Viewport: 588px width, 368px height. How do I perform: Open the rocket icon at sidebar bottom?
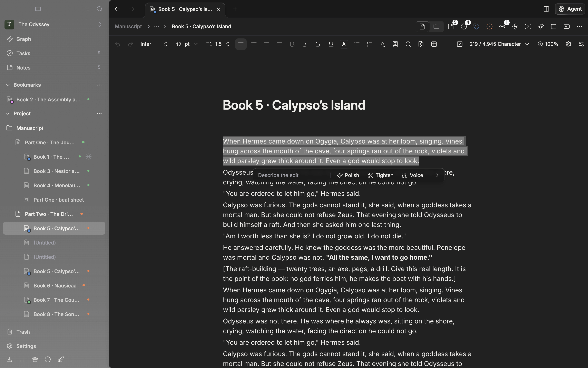[61, 359]
